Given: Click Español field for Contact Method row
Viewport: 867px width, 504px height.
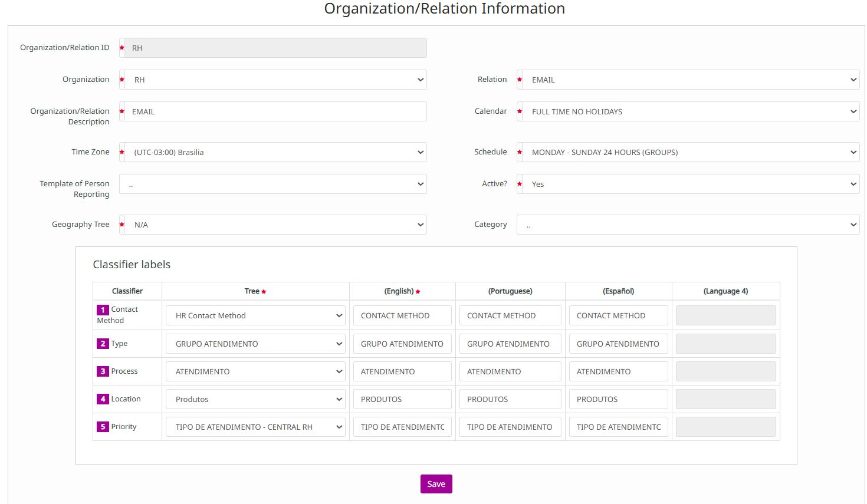Looking at the screenshot, I should coord(619,315).
